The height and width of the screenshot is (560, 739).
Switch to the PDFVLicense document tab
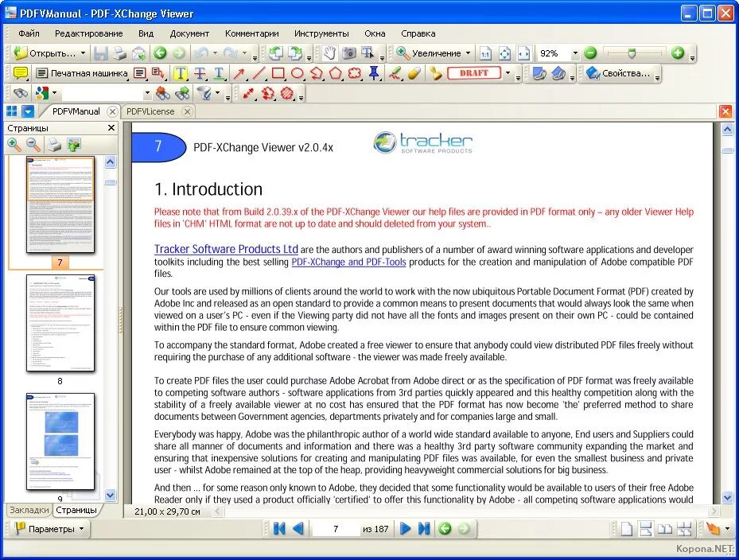point(150,111)
